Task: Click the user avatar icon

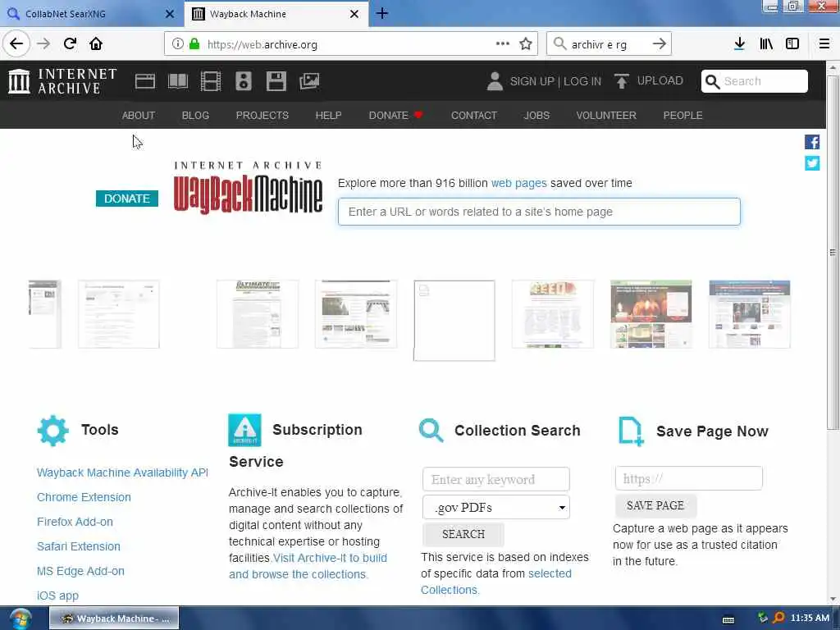Action: click(495, 81)
